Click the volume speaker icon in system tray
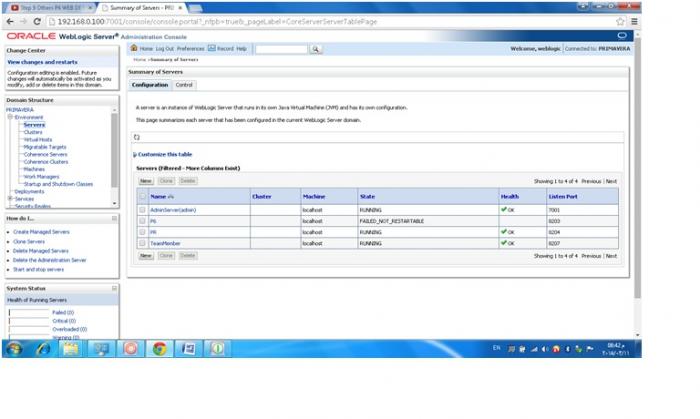Screen dimensions: 700x419 pos(545,349)
